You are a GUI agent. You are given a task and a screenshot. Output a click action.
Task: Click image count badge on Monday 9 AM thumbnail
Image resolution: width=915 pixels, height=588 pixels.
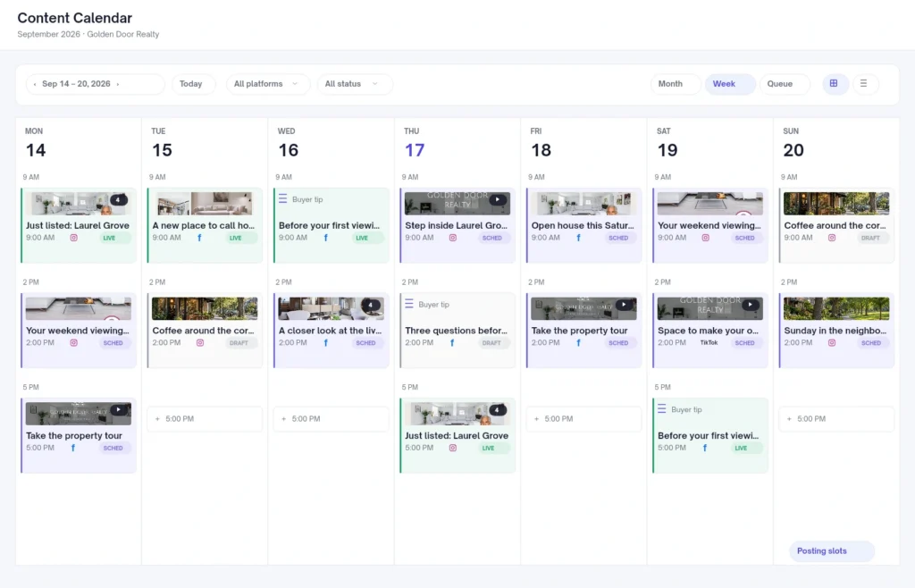[119, 199]
